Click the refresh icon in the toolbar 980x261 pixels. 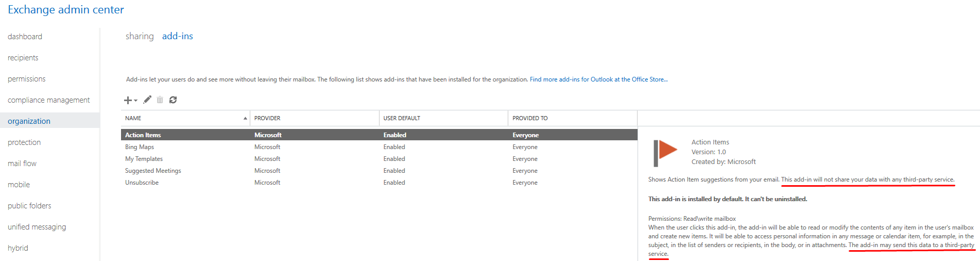[173, 100]
